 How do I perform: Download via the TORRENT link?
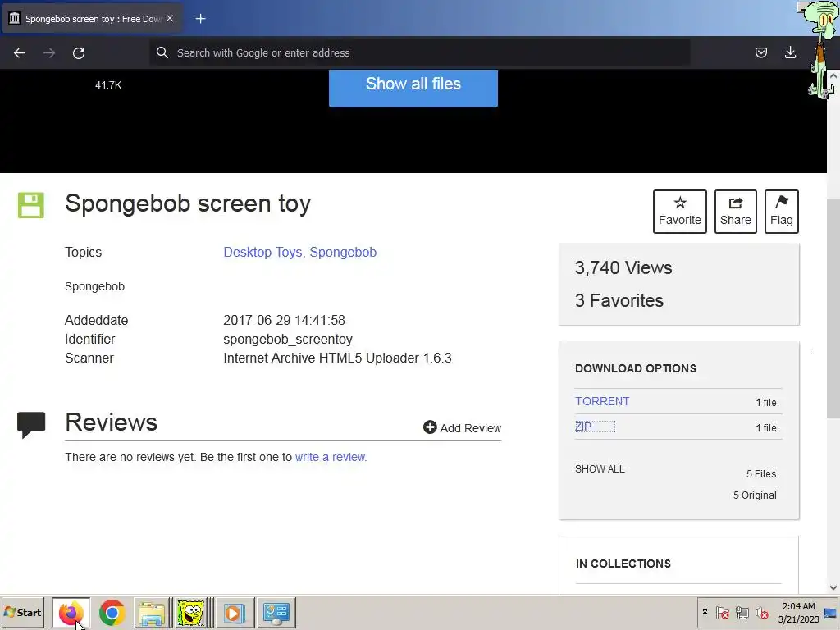(602, 401)
